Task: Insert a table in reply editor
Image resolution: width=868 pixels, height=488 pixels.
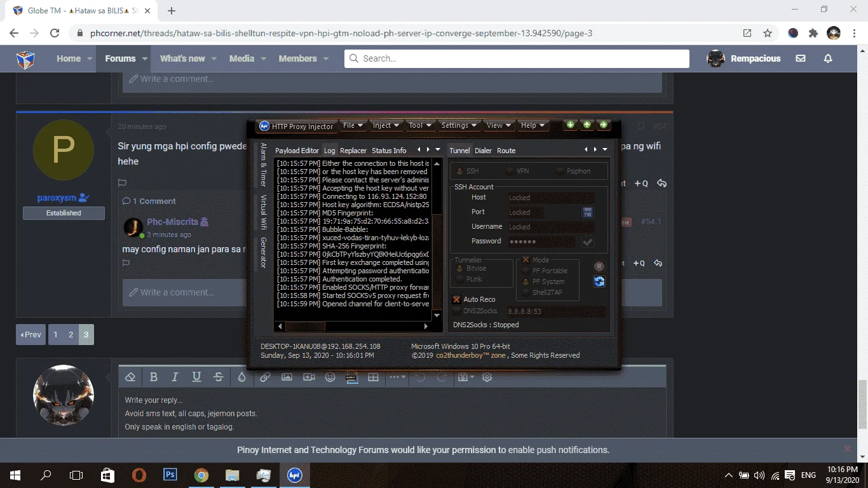Action: tap(373, 377)
